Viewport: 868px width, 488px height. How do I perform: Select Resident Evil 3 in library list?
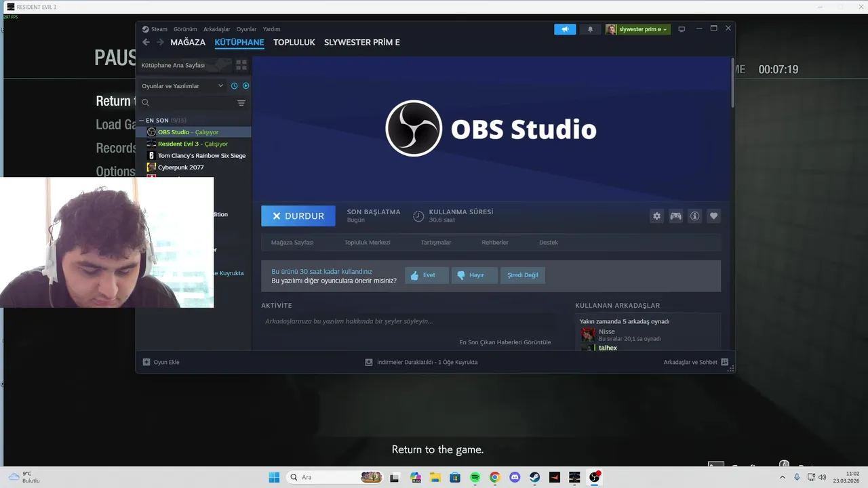pyautogui.click(x=194, y=144)
